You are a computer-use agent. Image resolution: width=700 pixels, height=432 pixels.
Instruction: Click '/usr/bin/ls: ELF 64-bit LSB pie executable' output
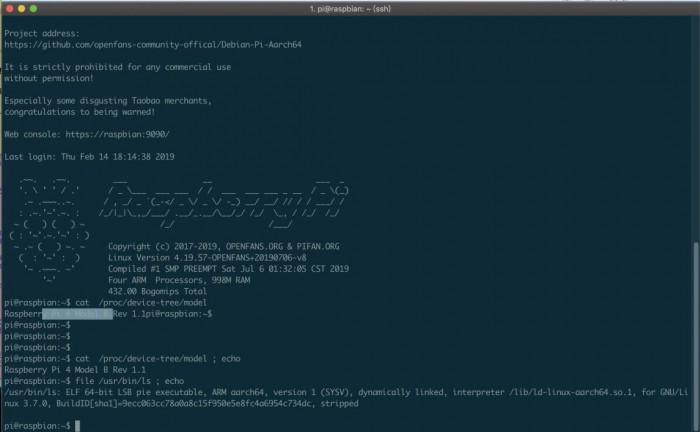click(346, 392)
